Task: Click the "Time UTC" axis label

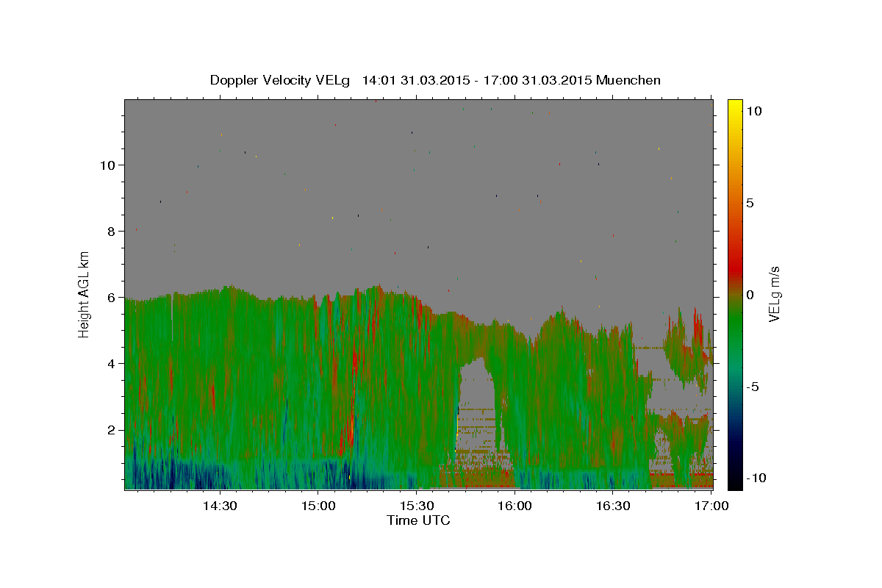Action: (418, 520)
